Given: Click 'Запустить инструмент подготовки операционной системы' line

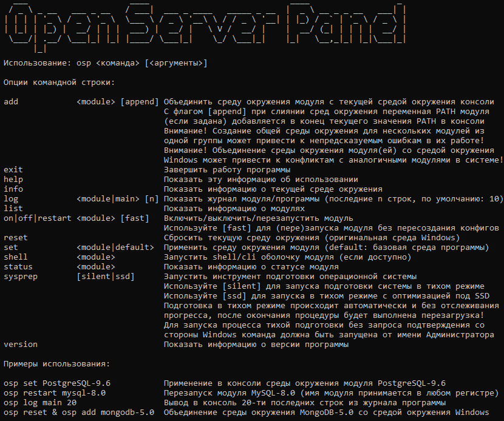Looking at the screenshot, I should [x=290, y=277].
